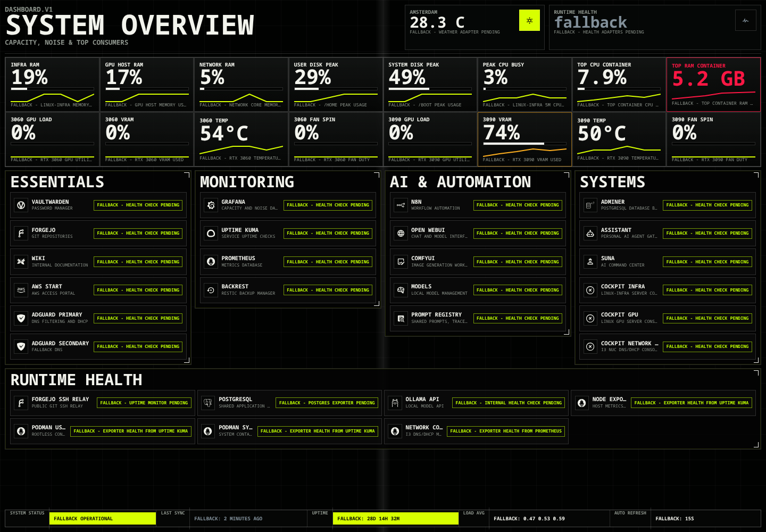The width and height of the screenshot is (766, 532).
Task: Click the Runtime Health pulse icon
Action: point(746,21)
